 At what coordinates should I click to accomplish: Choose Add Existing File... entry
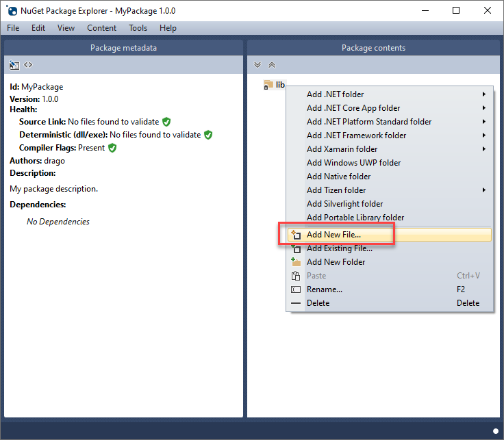(390, 248)
